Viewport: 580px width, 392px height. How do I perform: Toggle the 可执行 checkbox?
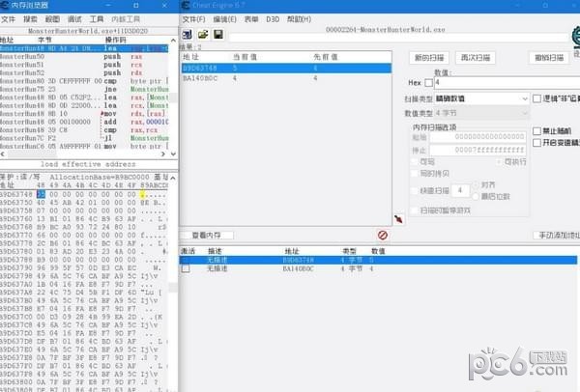pyautogui.click(x=499, y=162)
